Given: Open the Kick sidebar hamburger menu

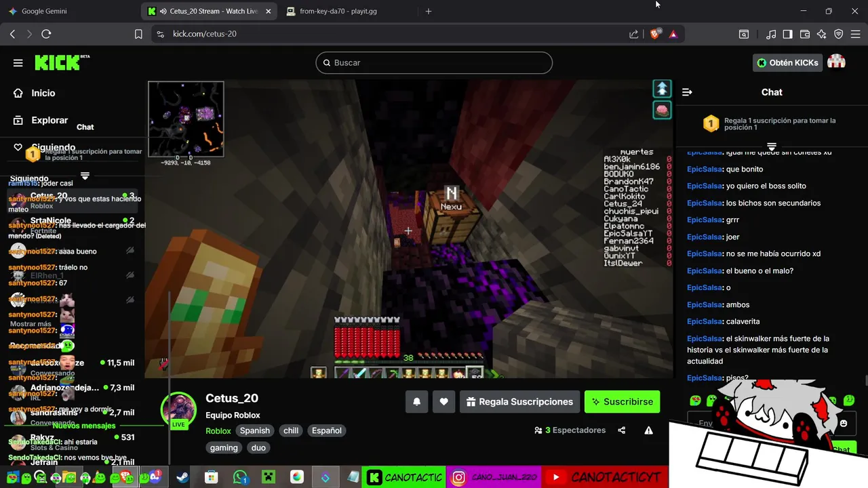Looking at the screenshot, I should (x=18, y=63).
